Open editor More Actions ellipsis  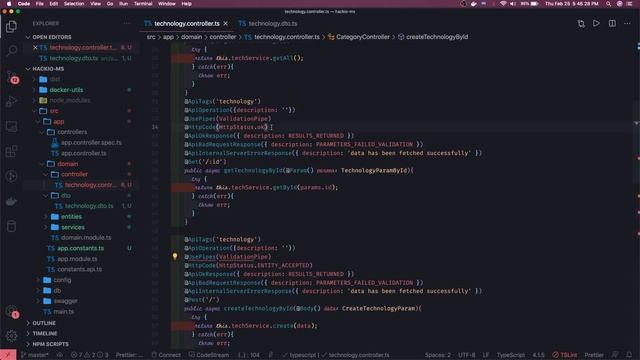click(627, 23)
